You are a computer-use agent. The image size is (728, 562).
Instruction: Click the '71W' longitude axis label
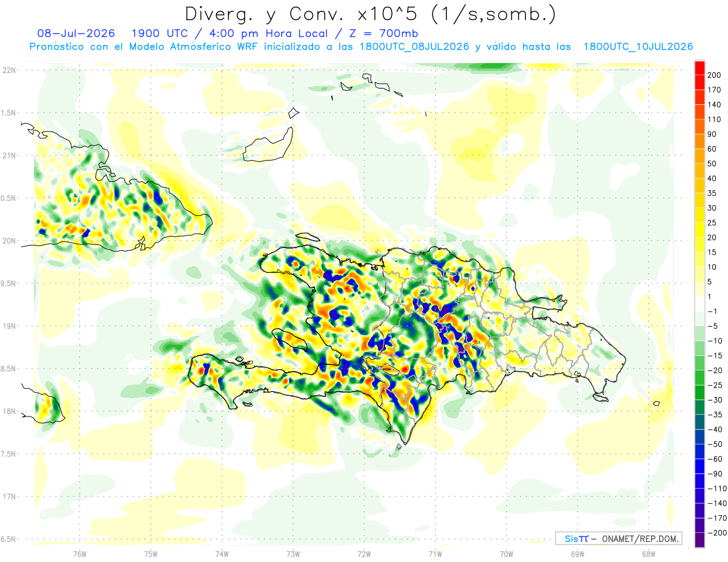[x=435, y=553]
